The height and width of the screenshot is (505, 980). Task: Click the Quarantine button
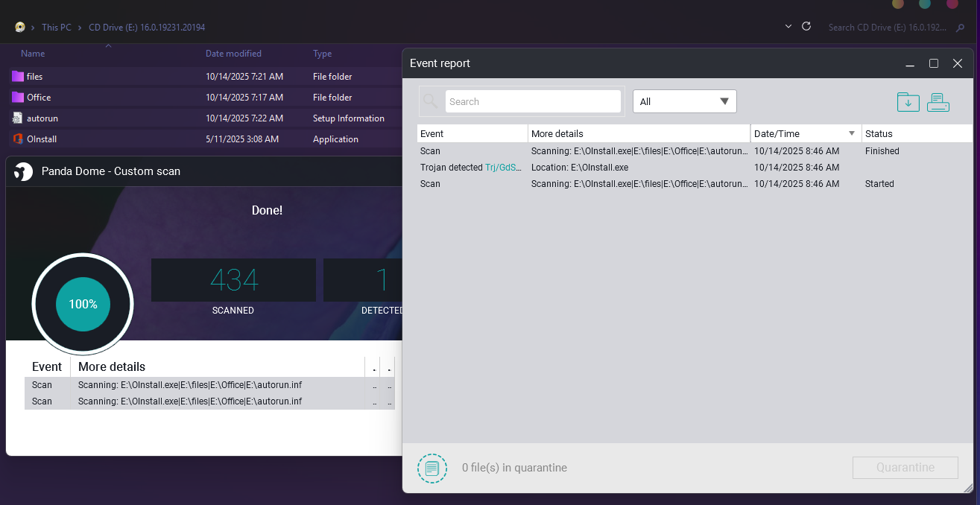click(905, 468)
